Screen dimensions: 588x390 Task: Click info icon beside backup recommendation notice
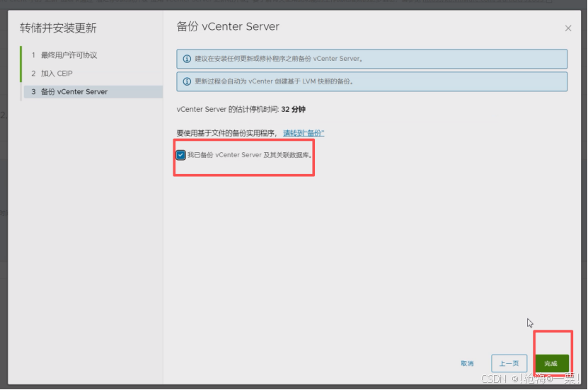187,59
